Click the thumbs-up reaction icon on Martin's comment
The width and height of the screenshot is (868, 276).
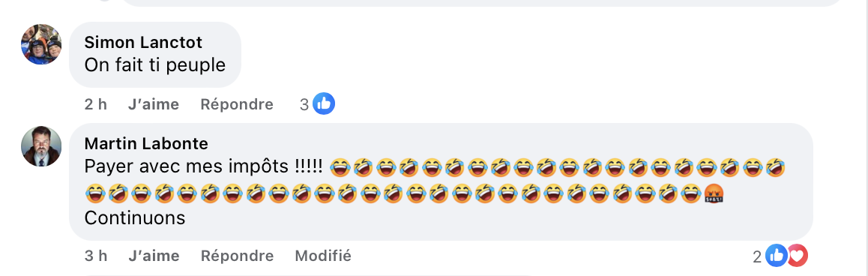click(x=776, y=256)
